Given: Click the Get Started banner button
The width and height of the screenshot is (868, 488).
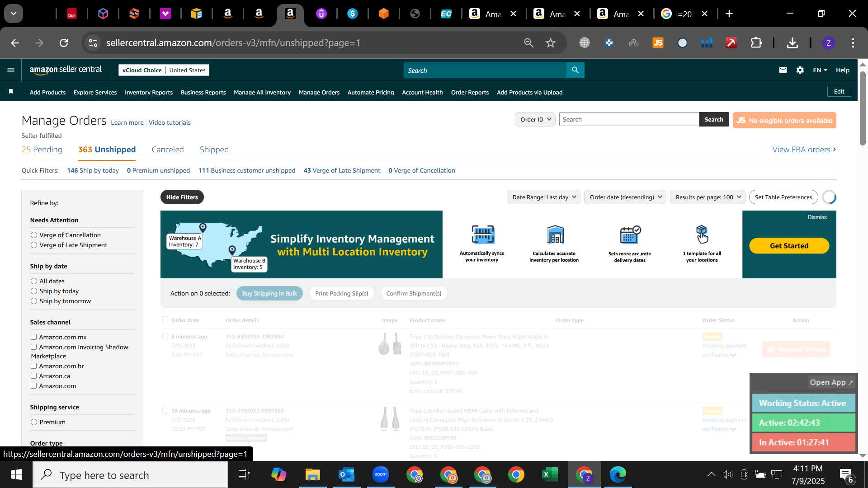Looking at the screenshot, I should coord(789,246).
